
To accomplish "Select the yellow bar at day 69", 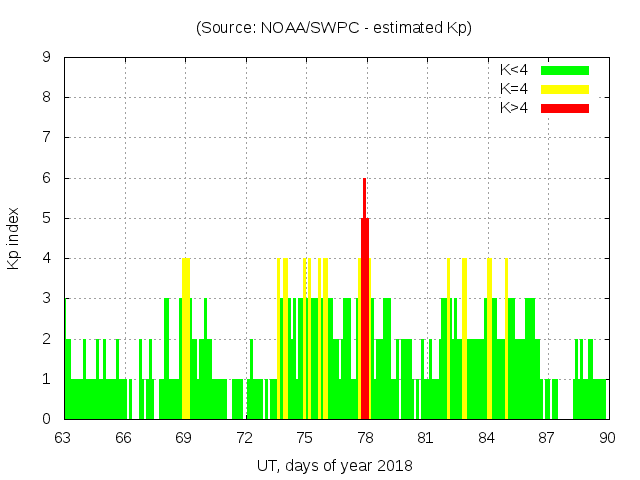I will click(185, 338).
